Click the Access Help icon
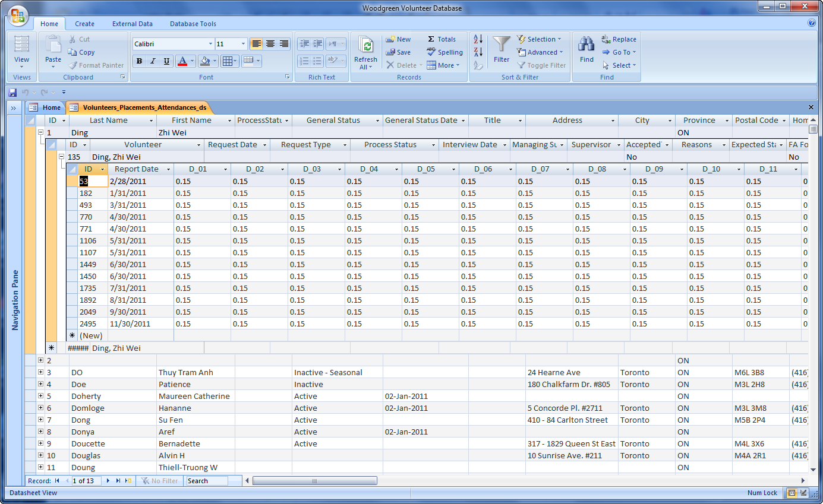 coord(812,23)
